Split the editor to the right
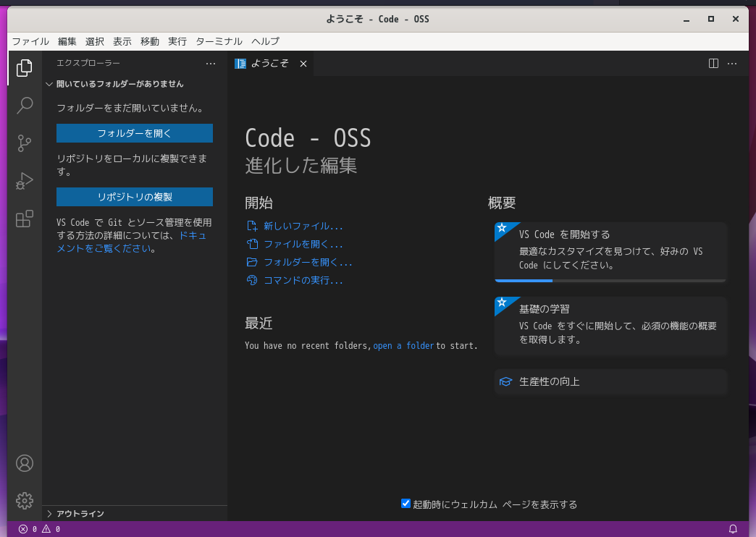756x537 pixels. (x=713, y=64)
